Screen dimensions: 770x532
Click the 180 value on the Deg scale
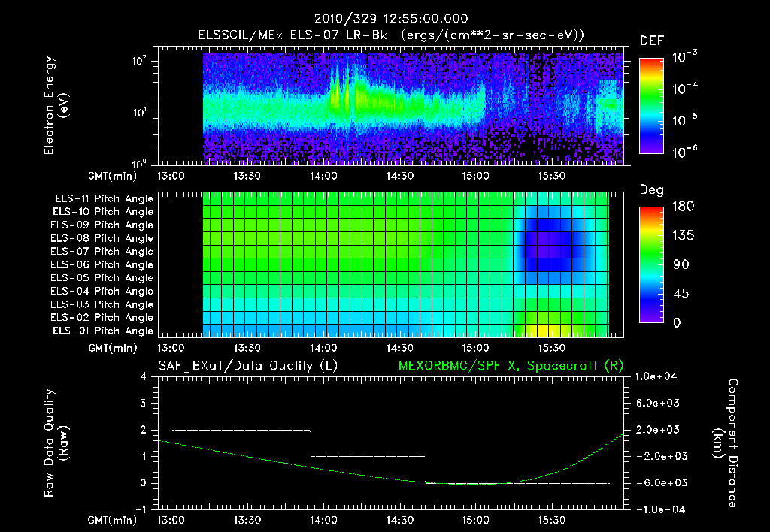click(683, 207)
